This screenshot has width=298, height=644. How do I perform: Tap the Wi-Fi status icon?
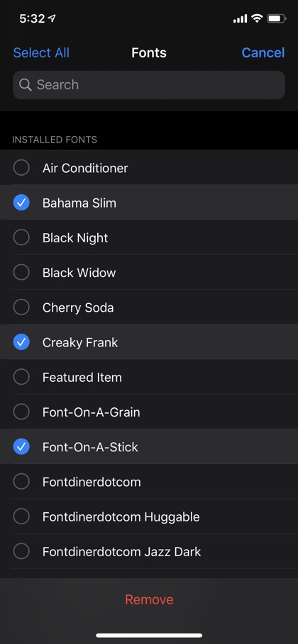(258, 18)
